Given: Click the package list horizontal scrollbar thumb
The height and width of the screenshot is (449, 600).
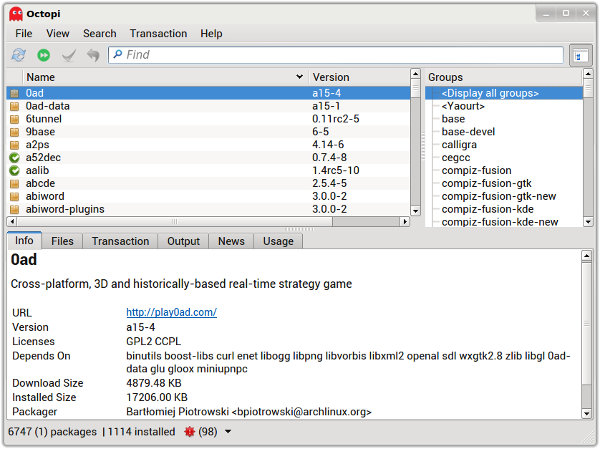Looking at the screenshot, I should [174, 222].
